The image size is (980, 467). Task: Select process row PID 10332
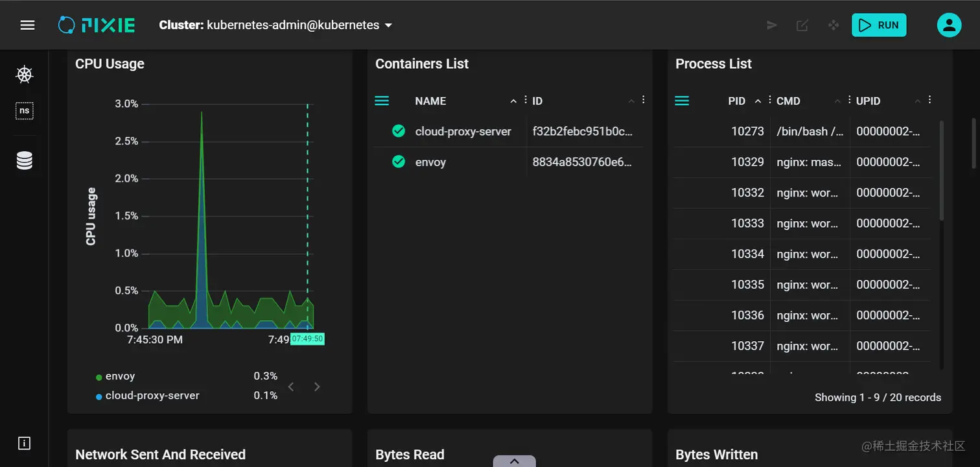click(801, 193)
